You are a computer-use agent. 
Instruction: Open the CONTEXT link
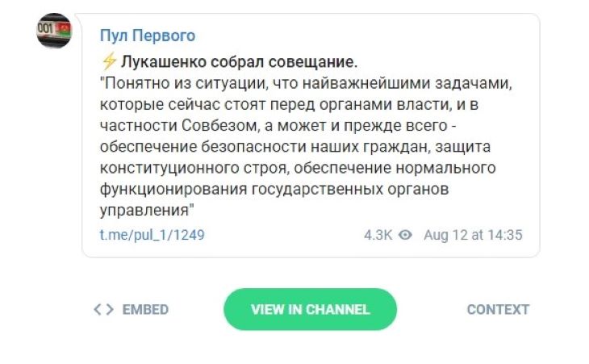click(x=498, y=309)
